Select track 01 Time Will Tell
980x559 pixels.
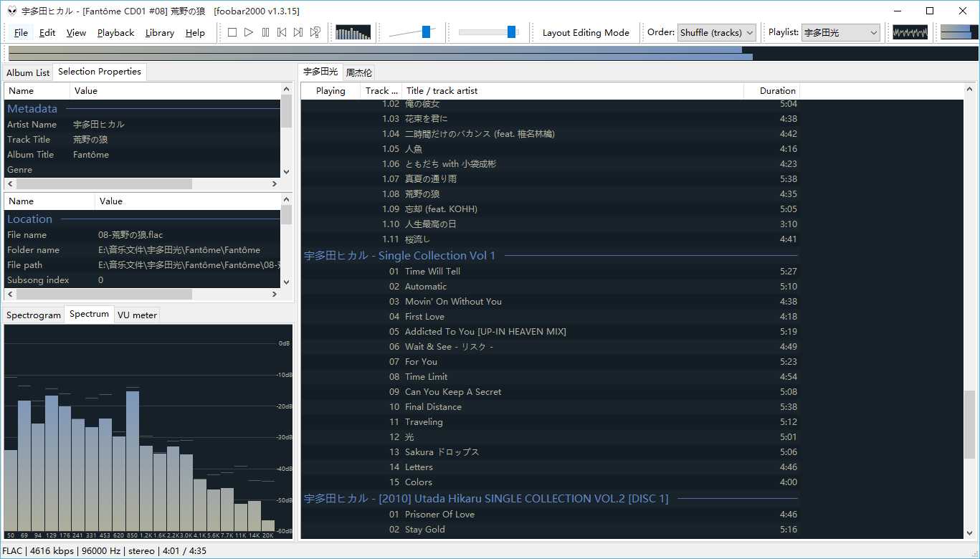pyautogui.click(x=549, y=271)
